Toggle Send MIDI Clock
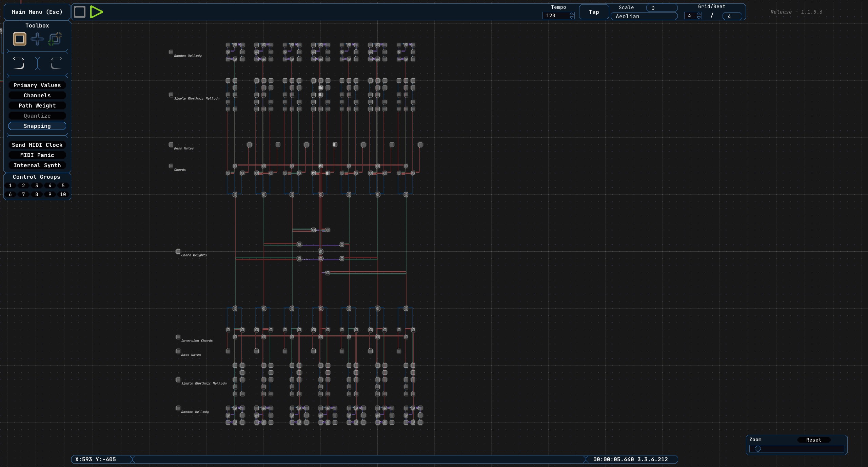Viewport: 868px width, 467px height. tap(37, 145)
